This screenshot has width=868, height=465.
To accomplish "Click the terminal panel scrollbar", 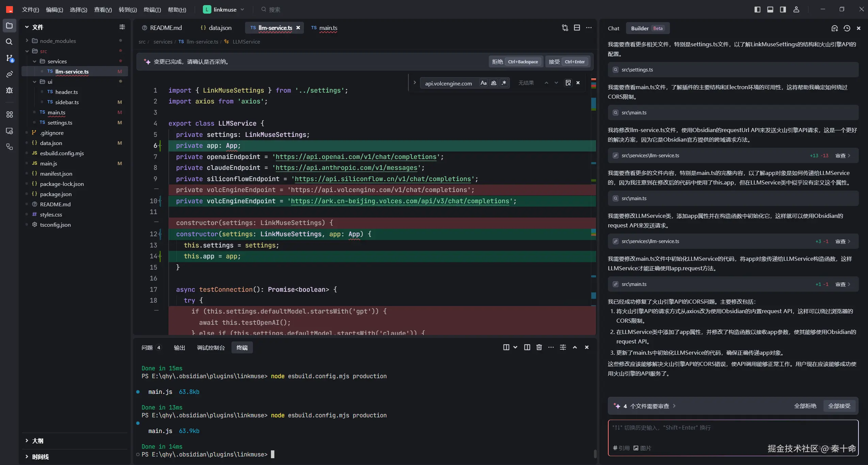I will click(x=595, y=453).
